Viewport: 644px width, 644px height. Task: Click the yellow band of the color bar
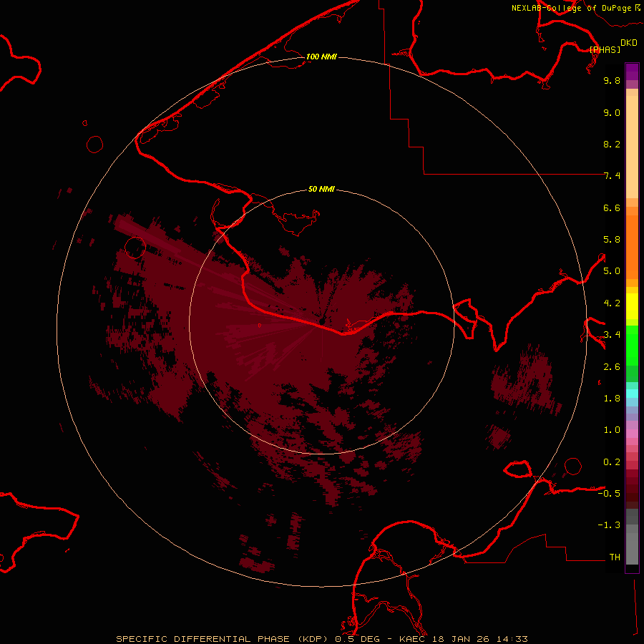pyautogui.click(x=632, y=306)
